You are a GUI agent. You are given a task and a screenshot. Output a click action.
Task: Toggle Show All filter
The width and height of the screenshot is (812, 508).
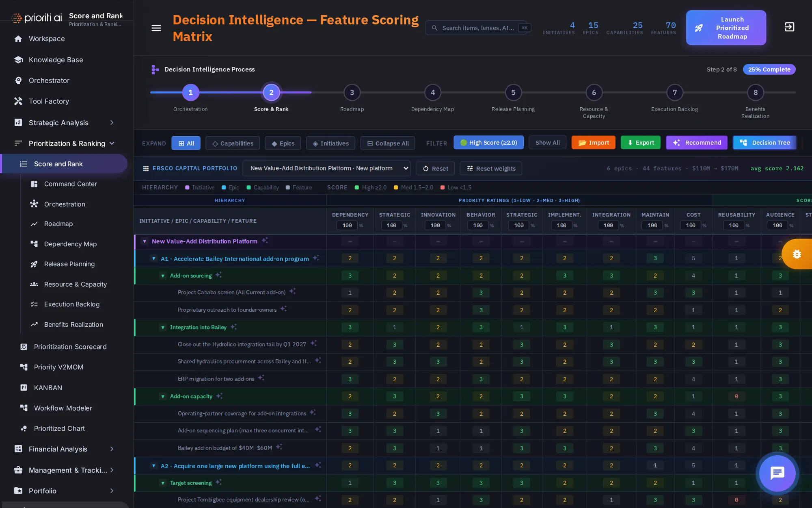click(x=547, y=143)
